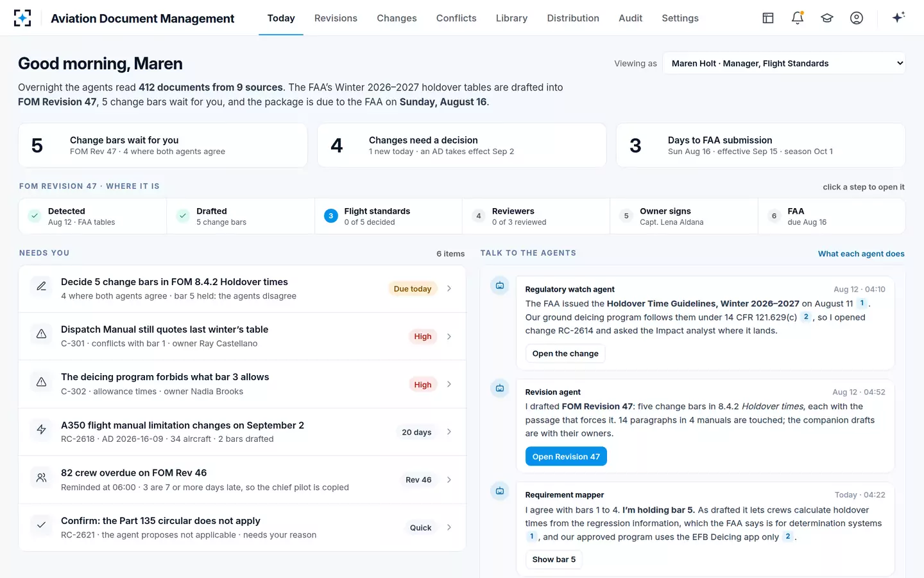
Task: Open the Distribution tab
Action: click(573, 18)
